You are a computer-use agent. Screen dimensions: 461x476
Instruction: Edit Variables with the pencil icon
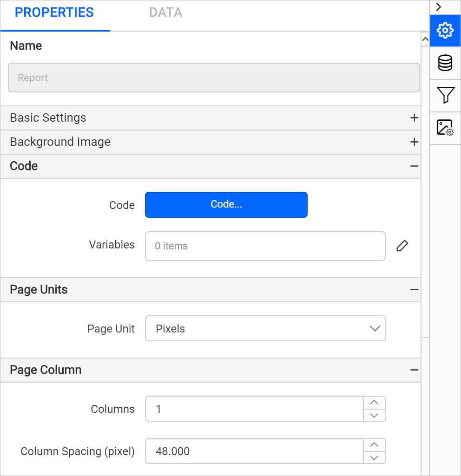[x=402, y=246]
